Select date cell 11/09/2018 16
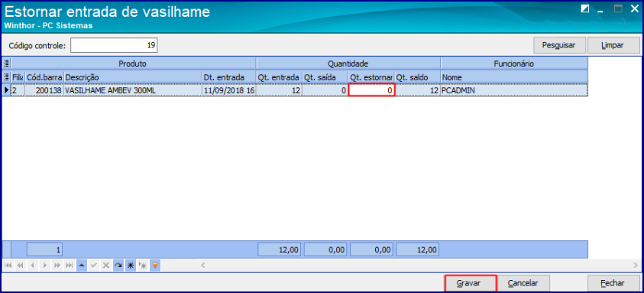This screenshot has height=293, width=644. pyautogui.click(x=228, y=90)
